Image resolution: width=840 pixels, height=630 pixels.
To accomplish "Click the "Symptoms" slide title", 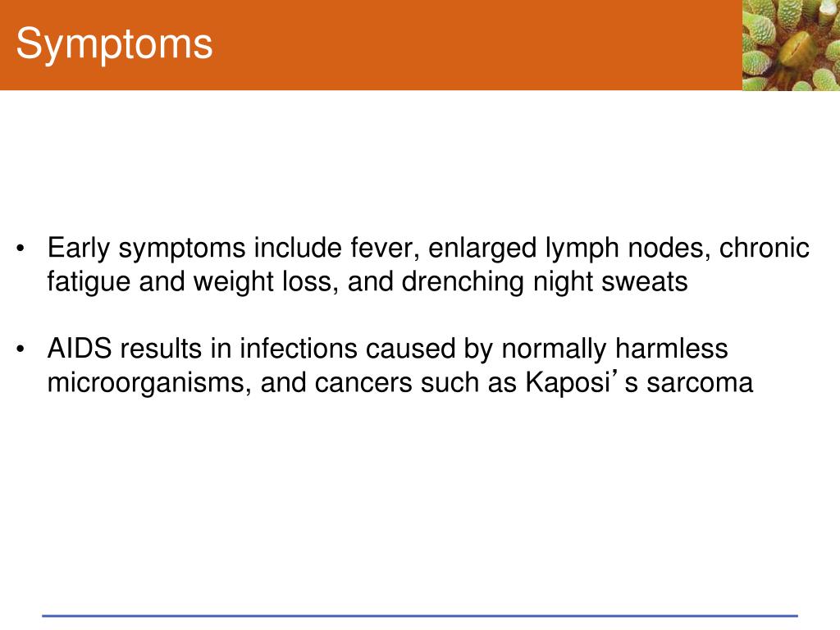I will click(114, 45).
